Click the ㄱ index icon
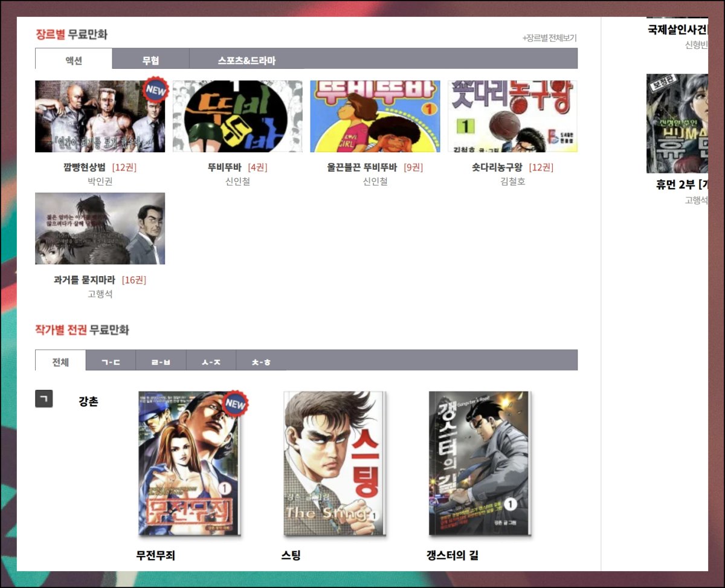 tap(44, 399)
